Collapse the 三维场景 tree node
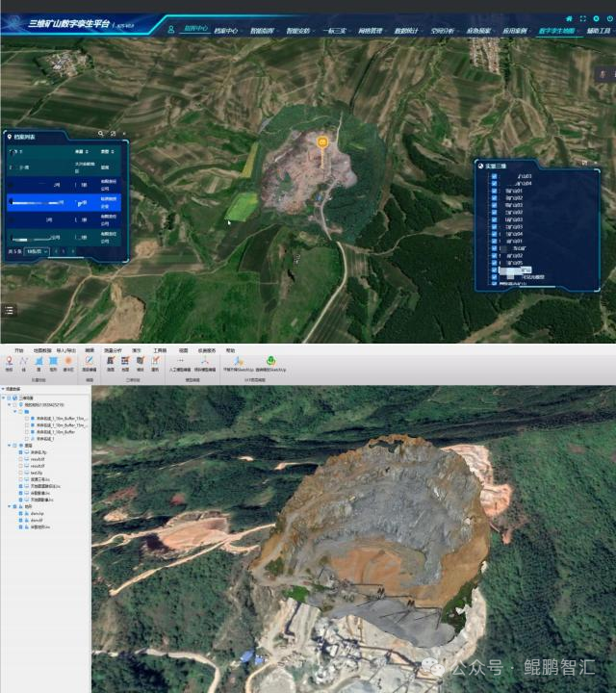 (5, 397)
